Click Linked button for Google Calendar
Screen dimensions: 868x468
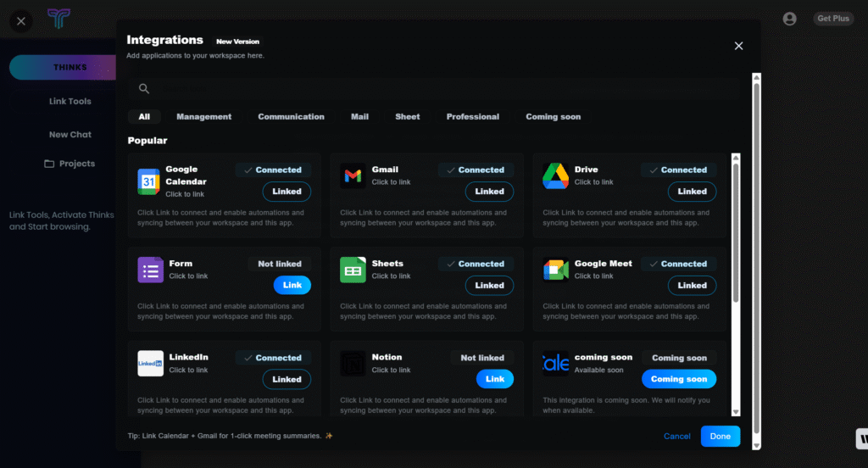[287, 192]
